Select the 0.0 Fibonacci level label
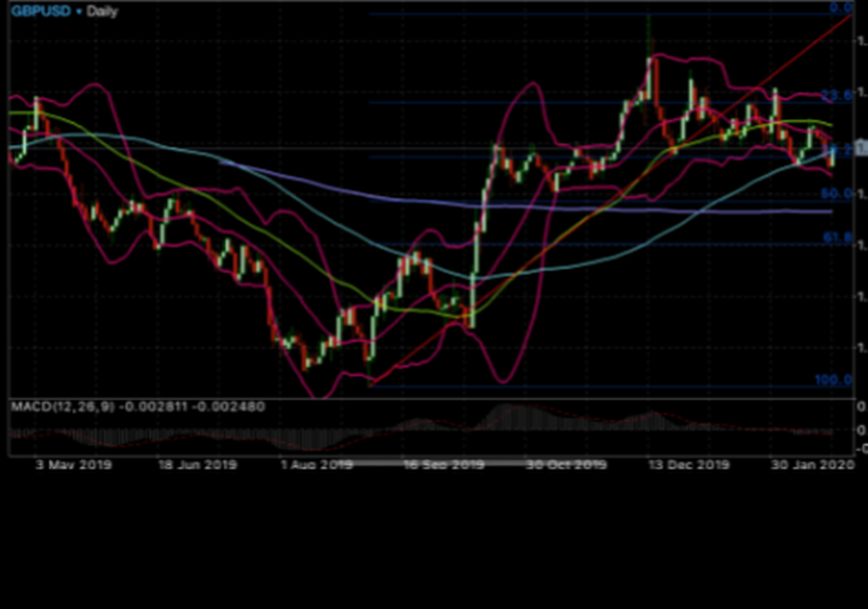This screenshot has height=609, width=868. [841, 7]
